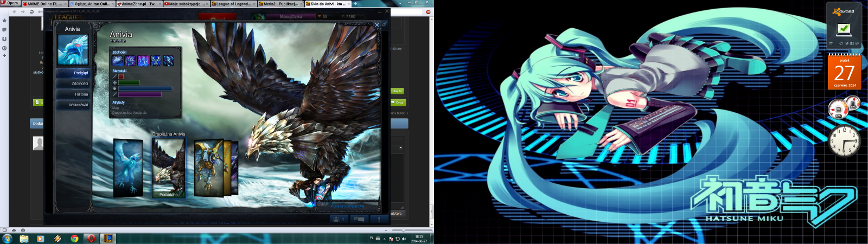Viewport: 868px width, 244px height.
Task: Open the Zdolności tab
Action: pos(73,84)
